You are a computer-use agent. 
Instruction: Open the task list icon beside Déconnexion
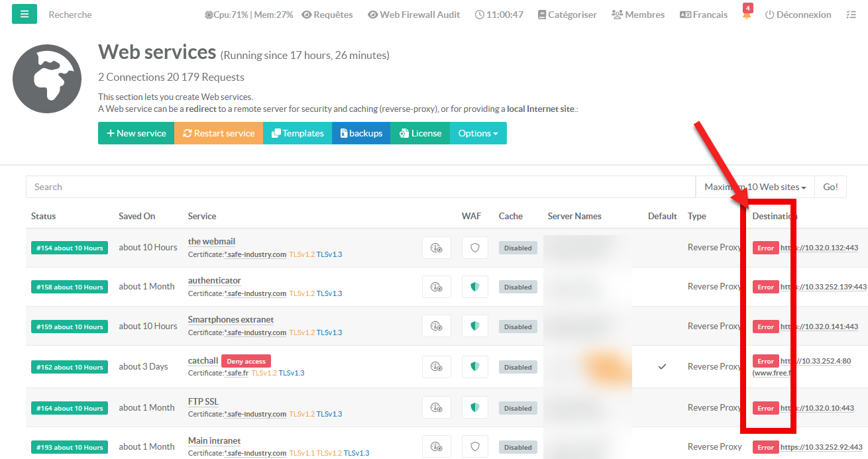pyautogui.click(x=851, y=15)
